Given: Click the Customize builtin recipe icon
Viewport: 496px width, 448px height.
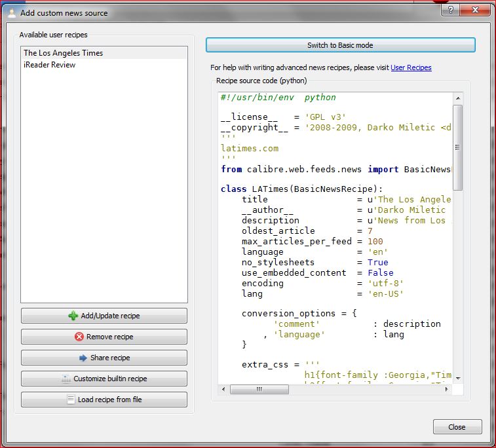Looking at the screenshot, I should pyautogui.click(x=66, y=379).
